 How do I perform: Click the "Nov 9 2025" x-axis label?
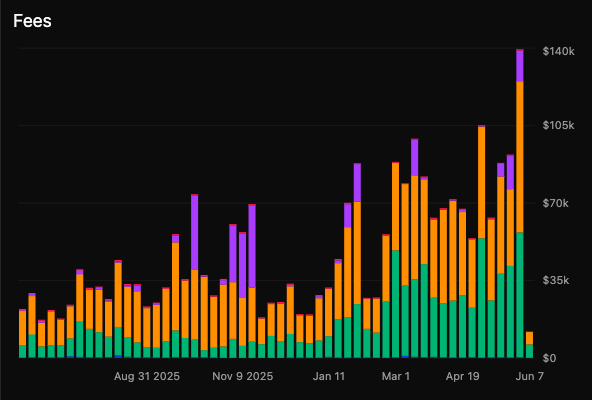[242, 376]
